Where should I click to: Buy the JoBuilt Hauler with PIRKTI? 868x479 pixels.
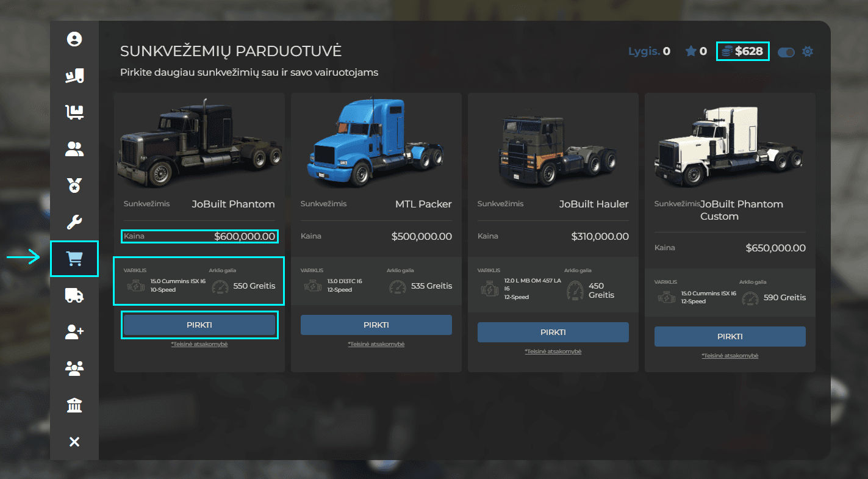553,332
